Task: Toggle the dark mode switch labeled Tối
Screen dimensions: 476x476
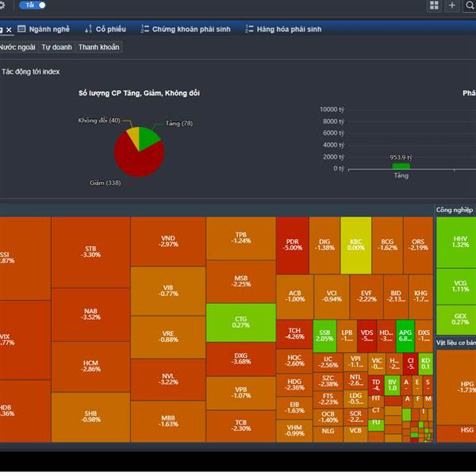Action: pyautogui.click(x=33, y=6)
